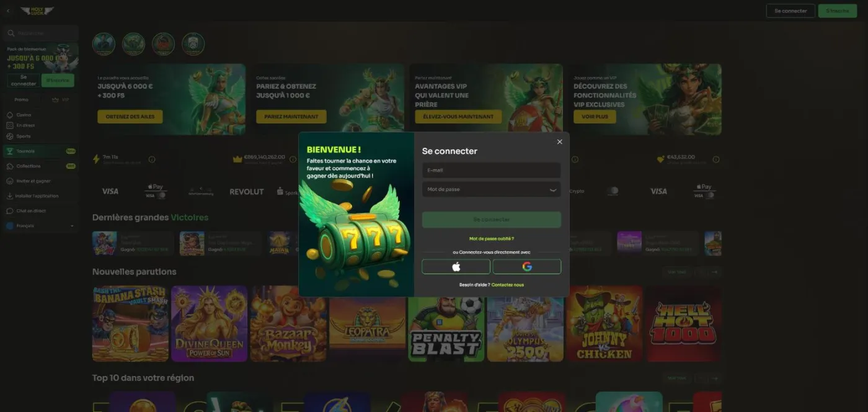Toggle password visibility eye icon
Viewport: 868px width, 412px height.
click(552, 190)
